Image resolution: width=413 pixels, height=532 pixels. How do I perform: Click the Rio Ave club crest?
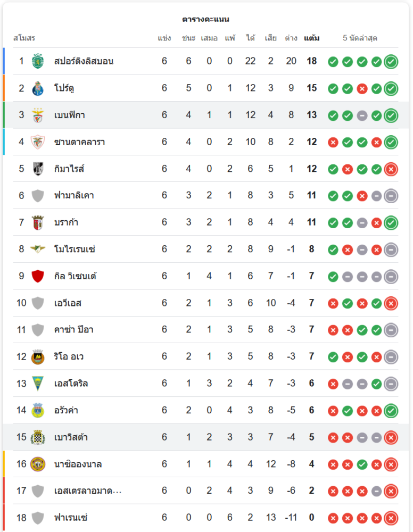(x=37, y=357)
